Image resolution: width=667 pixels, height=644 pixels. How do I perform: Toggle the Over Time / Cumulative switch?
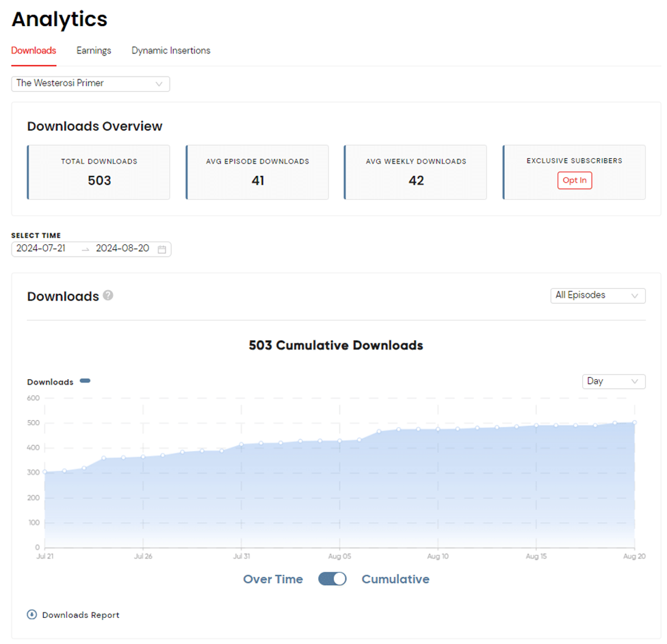[332, 579]
